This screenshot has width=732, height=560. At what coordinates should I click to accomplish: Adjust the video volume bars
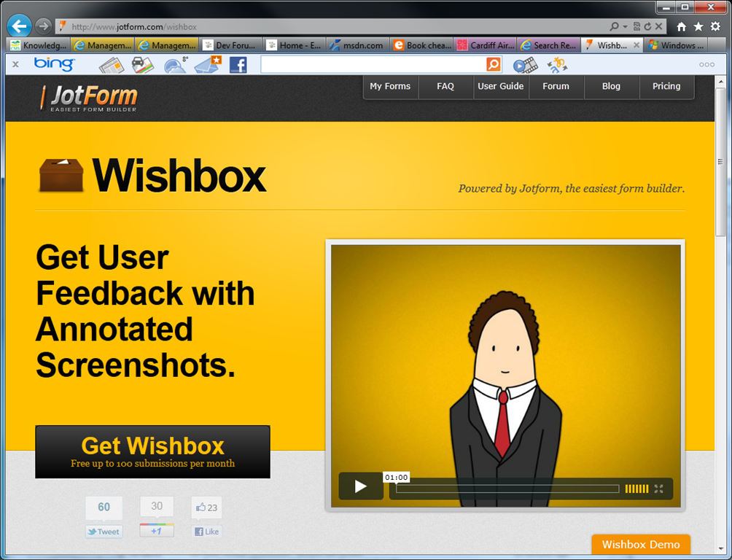pos(636,489)
